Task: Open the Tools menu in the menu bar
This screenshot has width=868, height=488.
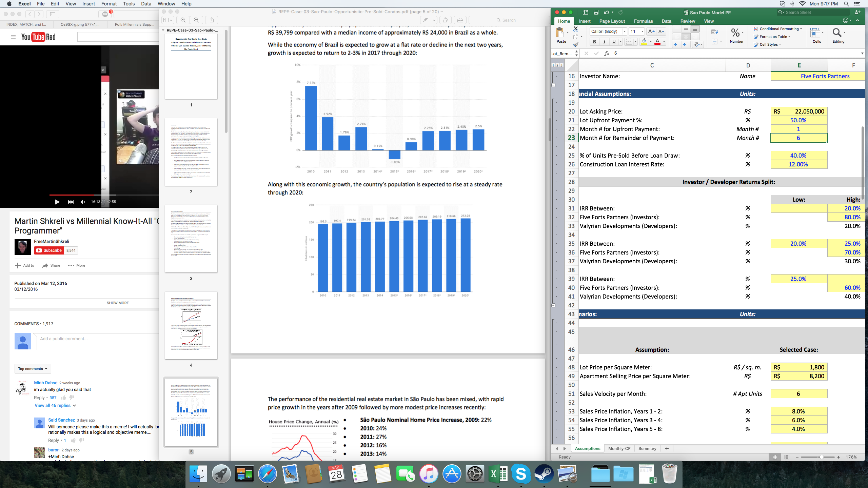Action: click(128, 4)
